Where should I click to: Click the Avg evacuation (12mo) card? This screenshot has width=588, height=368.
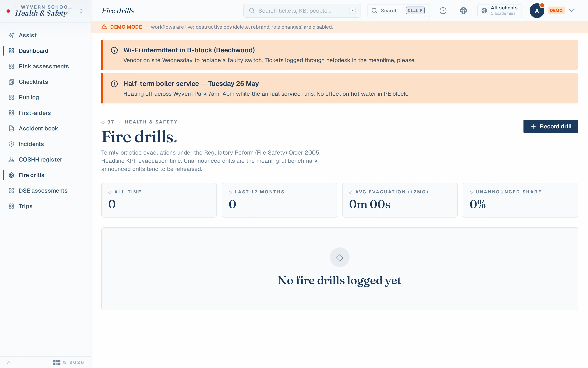[400, 200]
